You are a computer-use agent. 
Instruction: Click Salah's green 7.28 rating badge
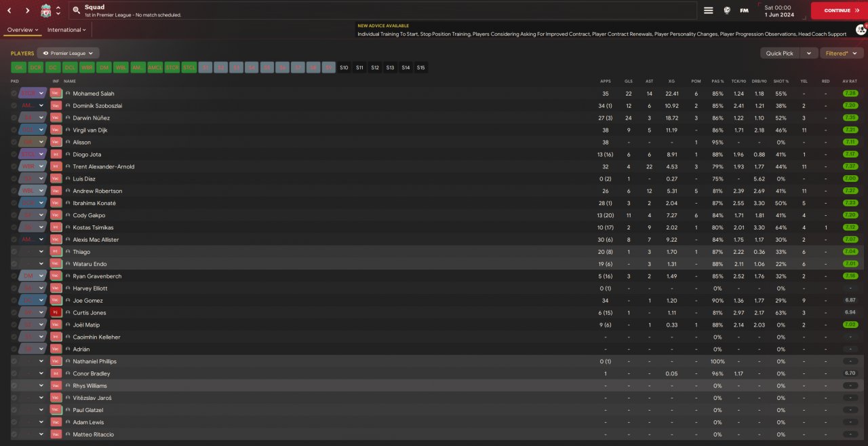[850, 94]
